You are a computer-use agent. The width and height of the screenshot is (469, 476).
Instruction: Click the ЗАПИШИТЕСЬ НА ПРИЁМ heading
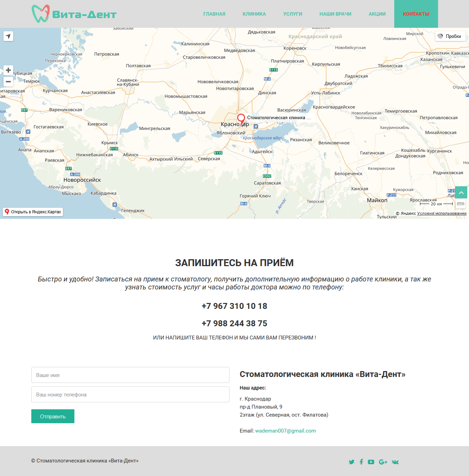point(234,263)
